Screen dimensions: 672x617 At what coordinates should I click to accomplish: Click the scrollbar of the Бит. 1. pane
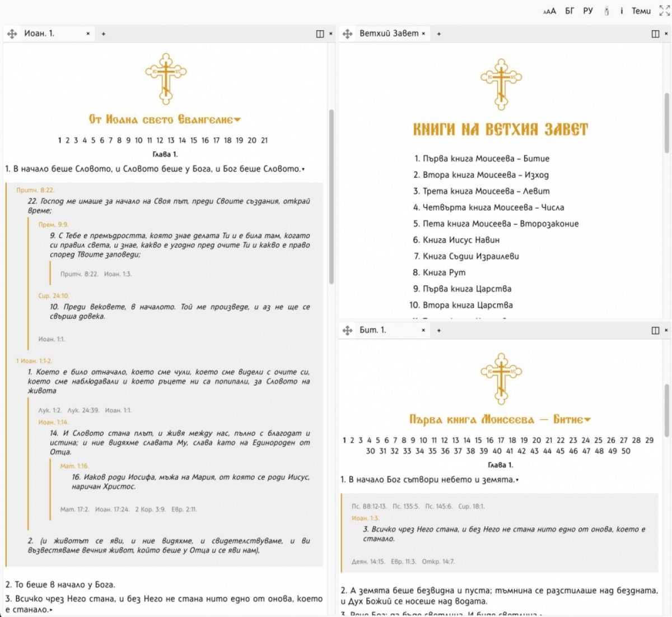666,409
